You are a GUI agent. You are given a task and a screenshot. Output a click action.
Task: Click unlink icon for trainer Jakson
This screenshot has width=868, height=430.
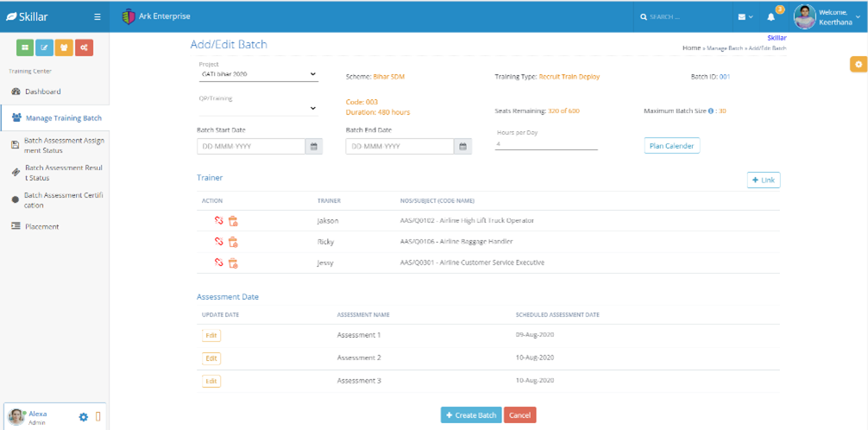tap(219, 221)
